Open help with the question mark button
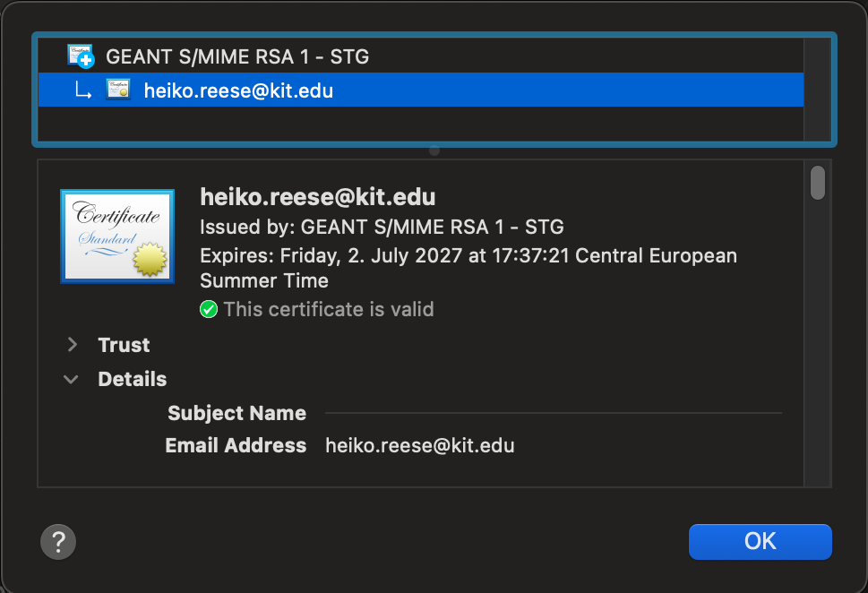Screen dimensions: 868x593 tap(58, 542)
